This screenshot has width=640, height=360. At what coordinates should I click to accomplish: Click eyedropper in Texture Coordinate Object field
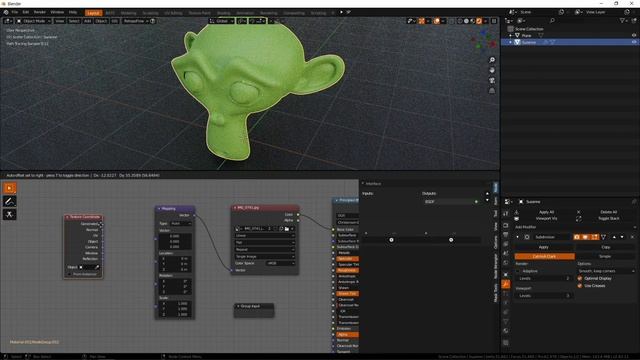click(x=97, y=267)
